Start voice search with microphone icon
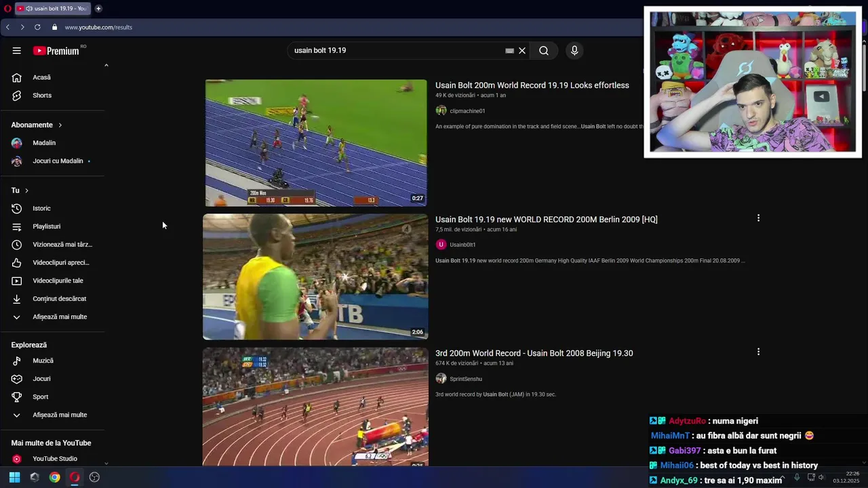The height and width of the screenshot is (488, 868). point(574,51)
